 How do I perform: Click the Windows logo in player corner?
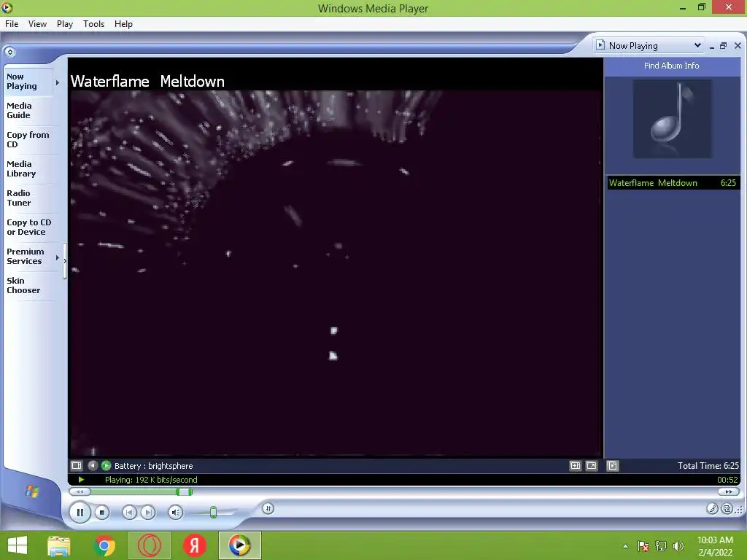click(32, 491)
